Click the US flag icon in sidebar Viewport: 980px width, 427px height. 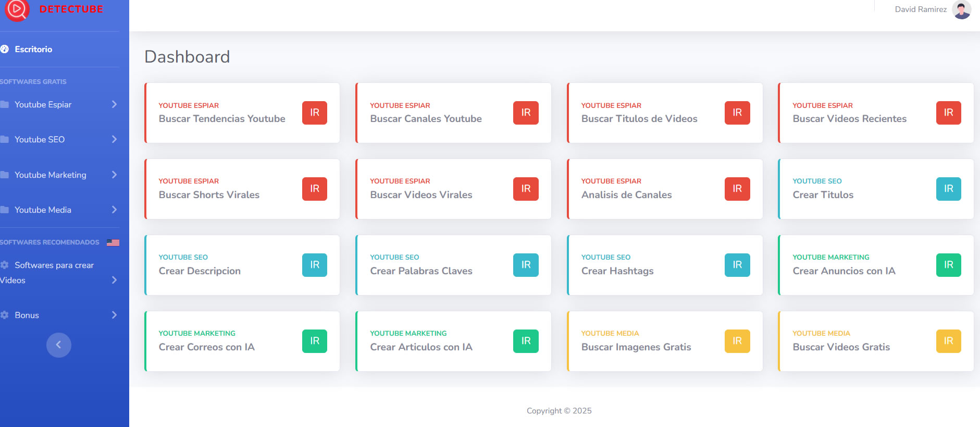point(113,242)
